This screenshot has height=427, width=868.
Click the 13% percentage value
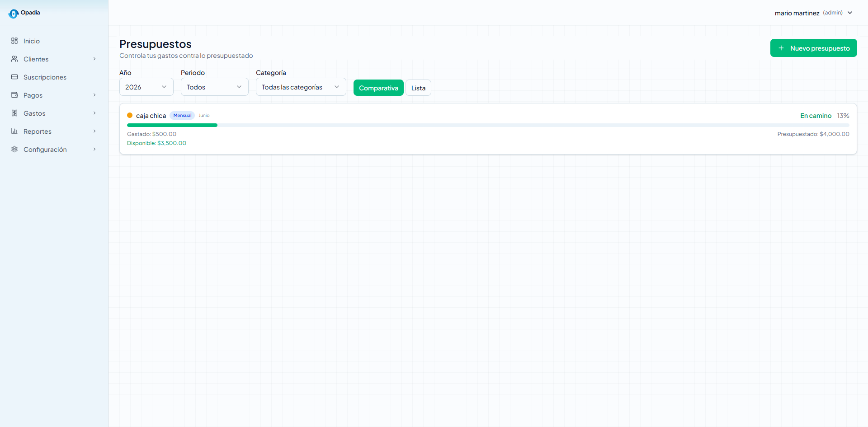(x=843, y=116)
